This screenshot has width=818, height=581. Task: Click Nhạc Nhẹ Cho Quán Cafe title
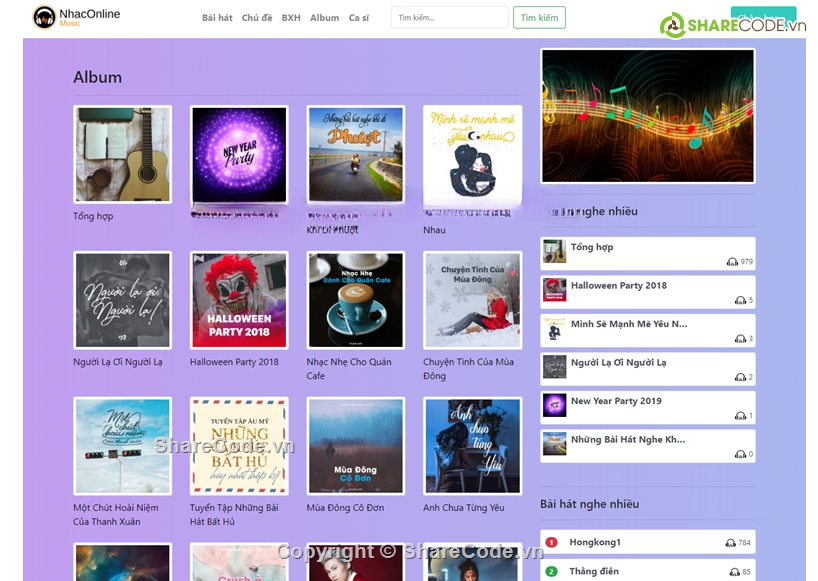(349, 369)
